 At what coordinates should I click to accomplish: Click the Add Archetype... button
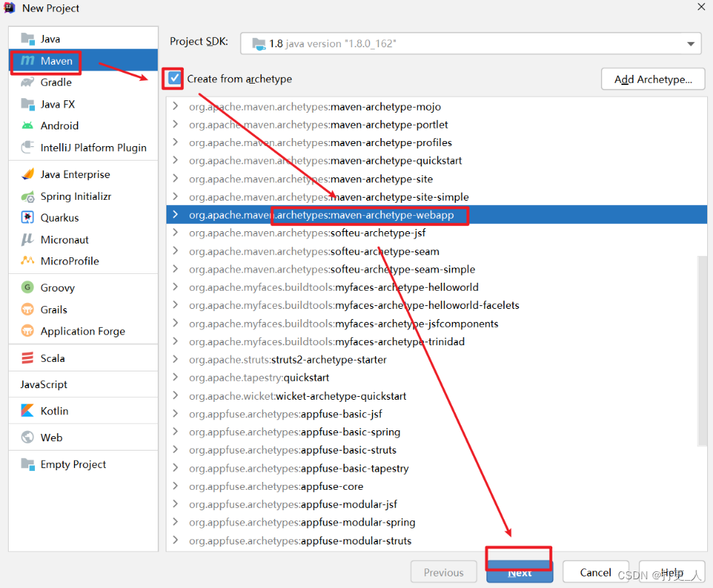coord(653,79)
